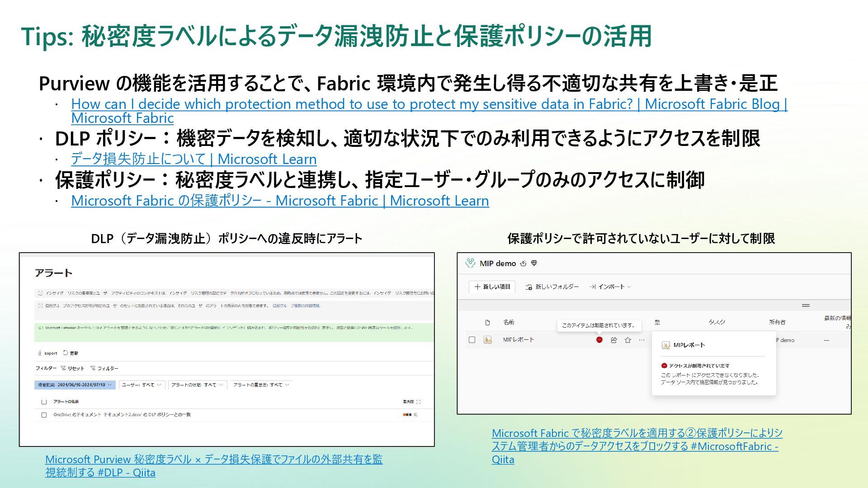Image resolution: width=868 pixels, height=488 pixels.
Task: Open the 役割グループ権限の詳細情報 link
Action: [x=297, y=306]
